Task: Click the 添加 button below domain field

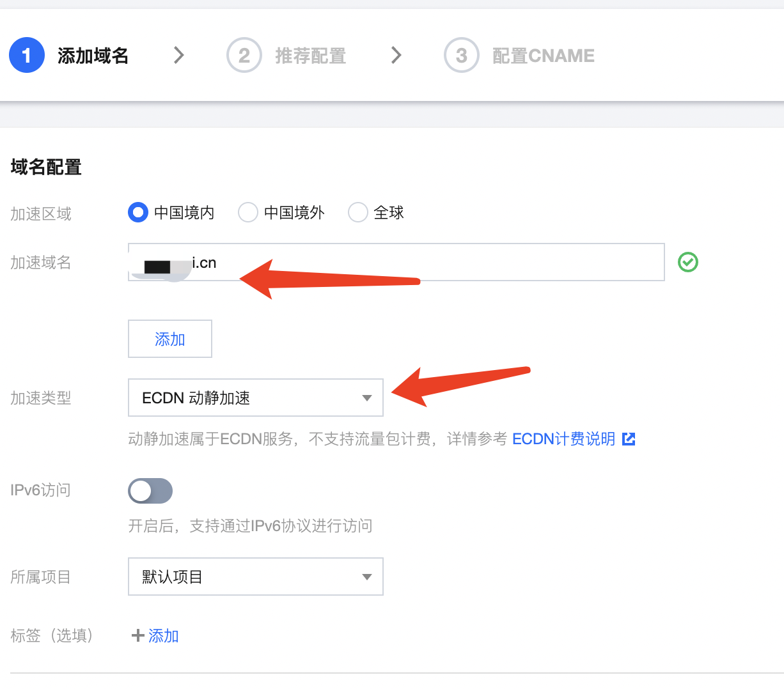Action: 170,339
